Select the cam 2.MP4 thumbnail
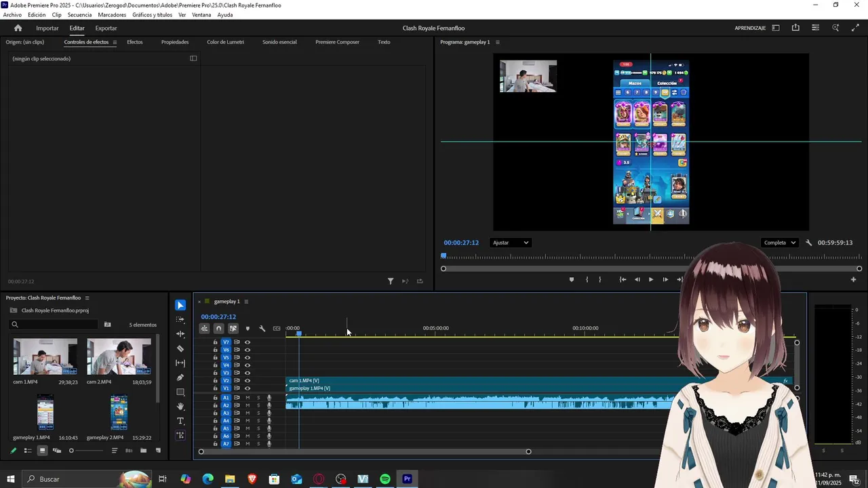The image size is (868, 488). (x=119, y=357)
